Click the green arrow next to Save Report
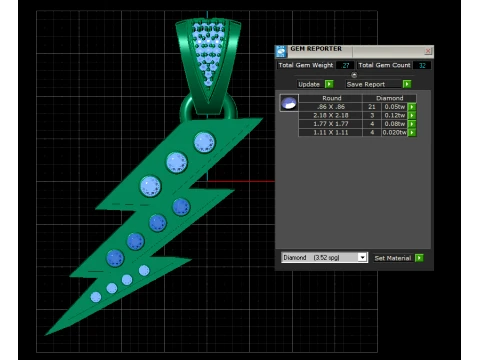480x360 pixels. (407, 84)
